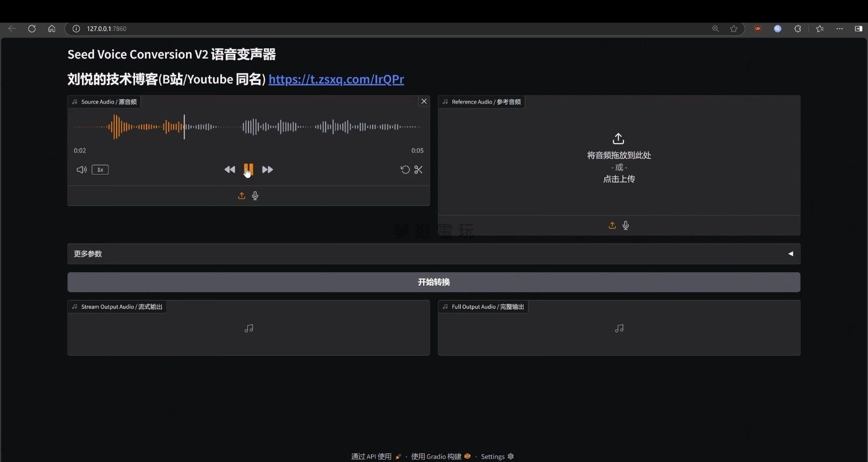Remove the source audio with X
Image resolution: width=868 pixels, height=462 pixels.
click(424, 101)
